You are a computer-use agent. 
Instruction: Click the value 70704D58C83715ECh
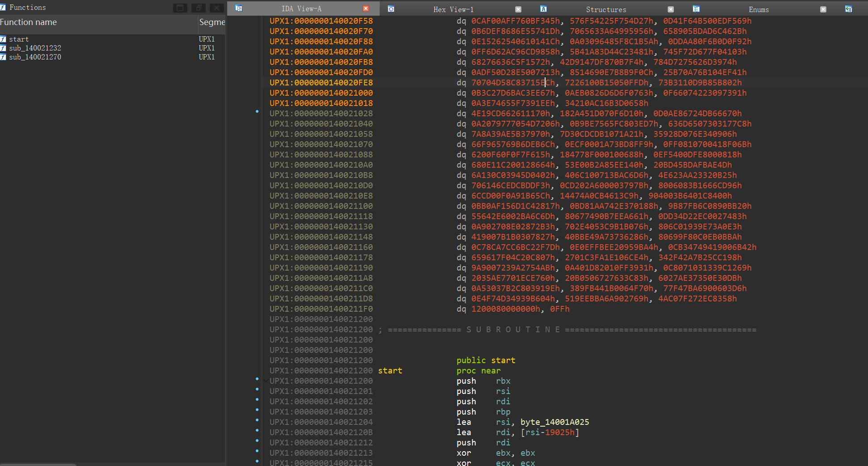click(x=513, y=83)
